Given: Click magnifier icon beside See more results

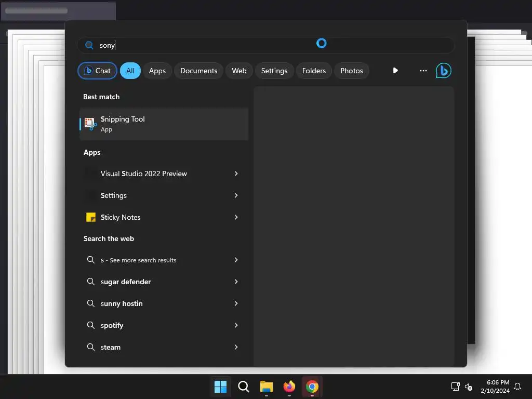Looking at the screenshot, I should tap(90, 260).
